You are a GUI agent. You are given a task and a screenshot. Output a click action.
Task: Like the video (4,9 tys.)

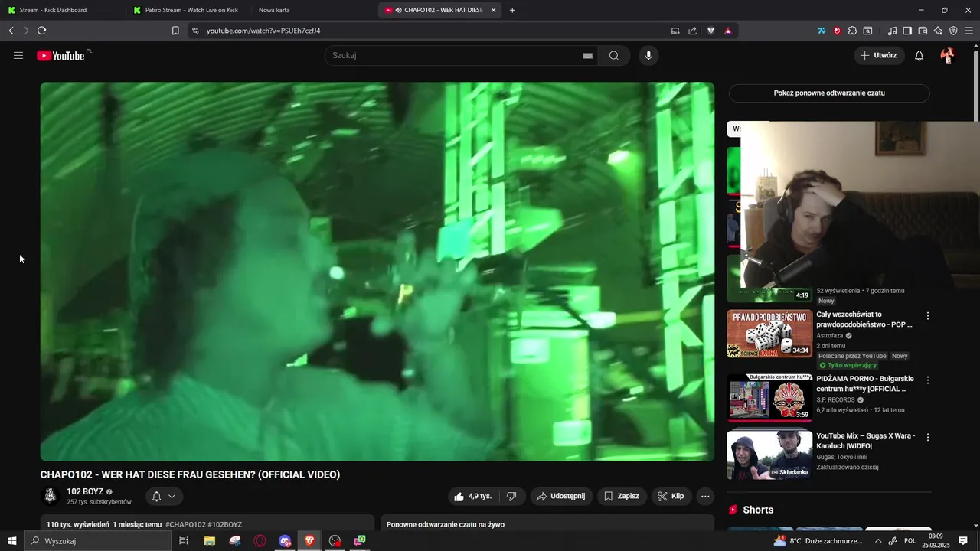pyautogui.click(x=473, y=497)
